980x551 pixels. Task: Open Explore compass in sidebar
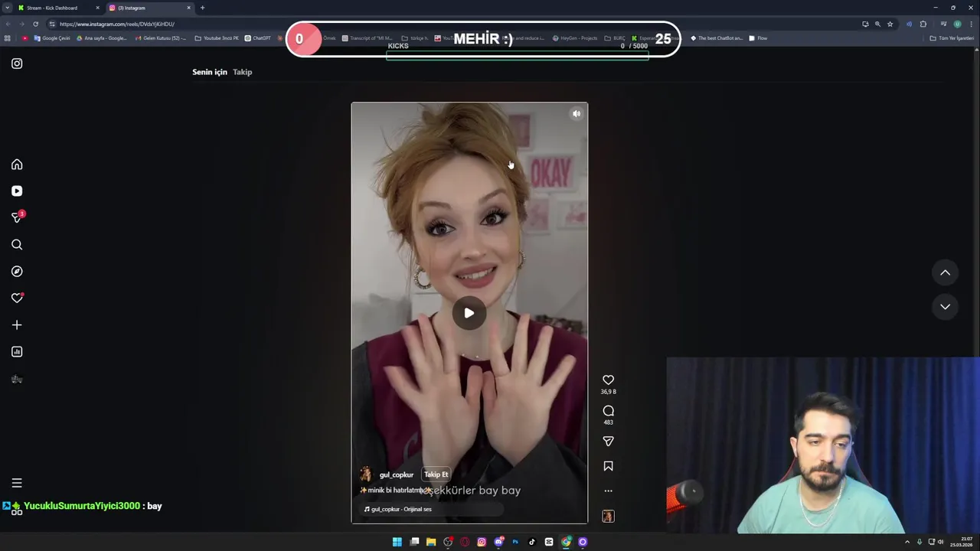[x=17, y=272]
